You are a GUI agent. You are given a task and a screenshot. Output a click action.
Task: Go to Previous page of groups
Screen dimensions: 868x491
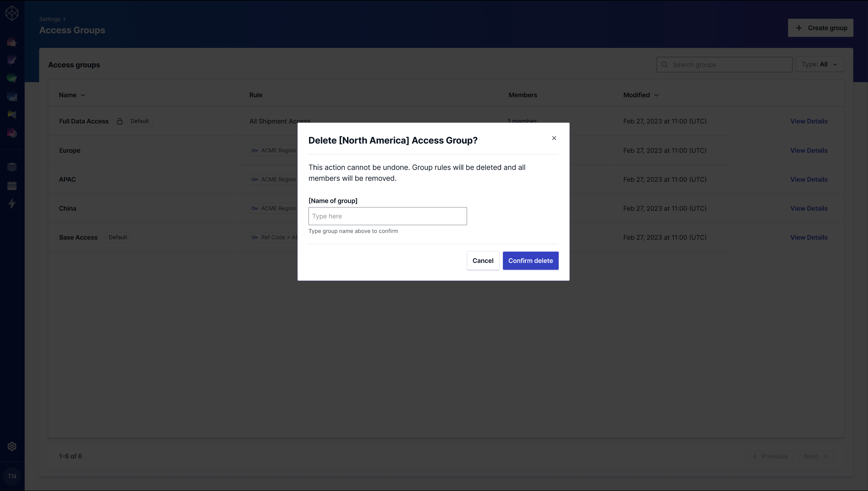pos(770,456)
